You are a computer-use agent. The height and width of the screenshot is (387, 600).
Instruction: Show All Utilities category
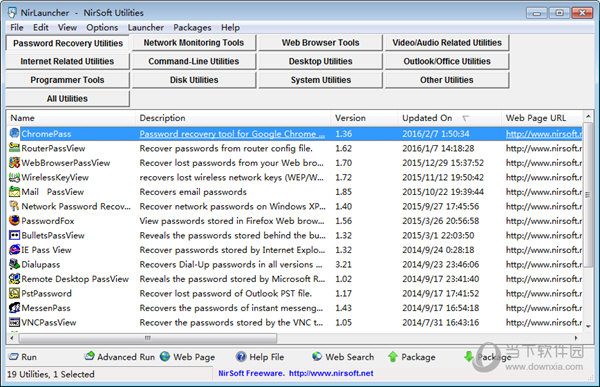[67, 99]
